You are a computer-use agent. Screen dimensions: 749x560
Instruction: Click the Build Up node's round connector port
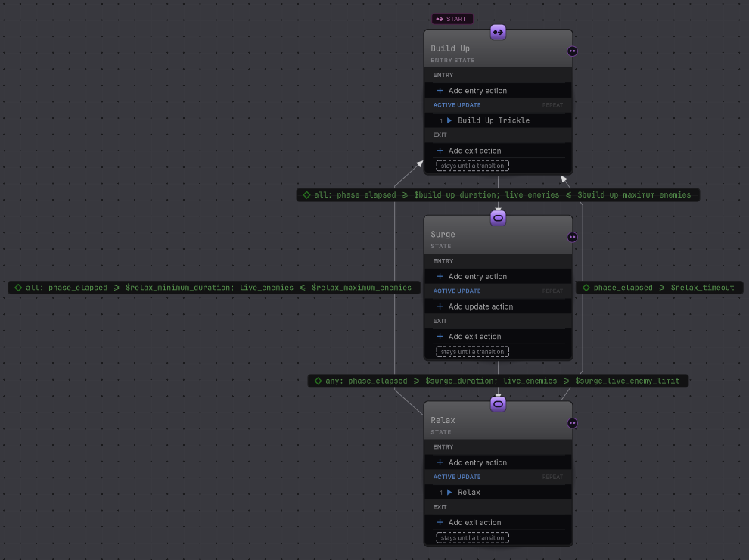[x=572, y=51]
